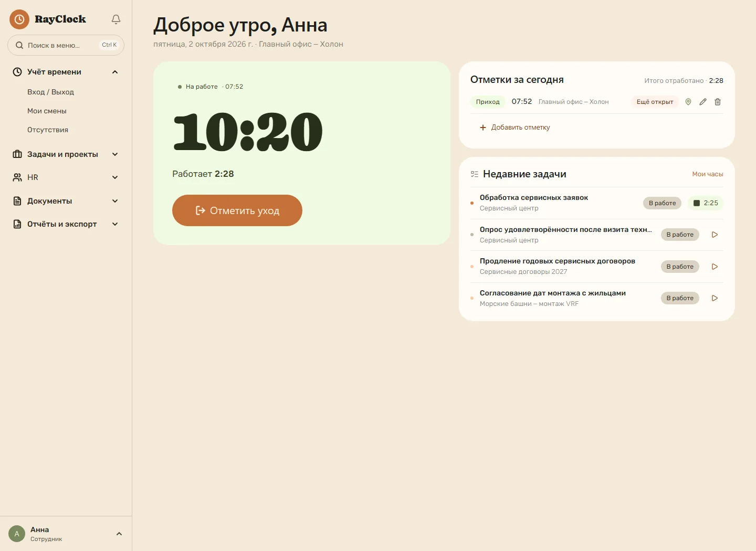Open task Продление годовых сервисных договоров
This screenshot has width=756, height=551.
point(558,261)
